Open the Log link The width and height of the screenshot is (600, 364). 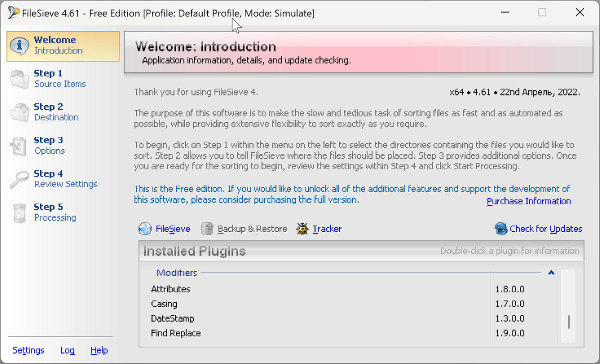(x=67, y=351)
